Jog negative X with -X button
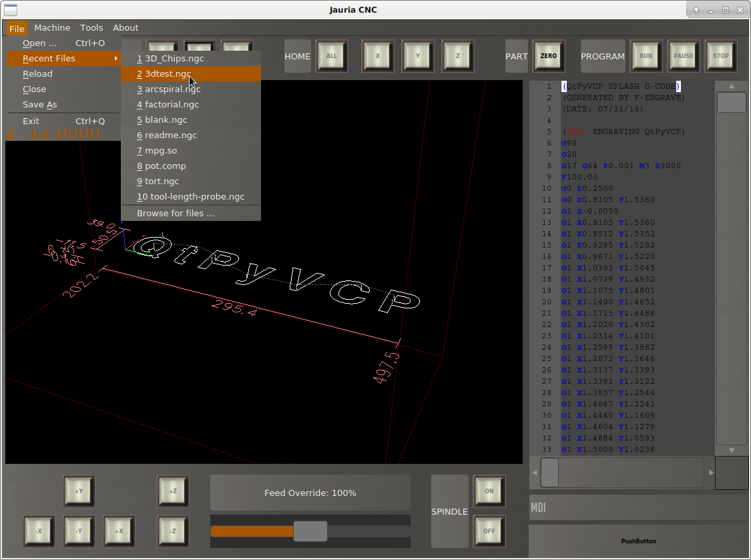The width and height of the screenshot is (751, 560). [39, 531]
